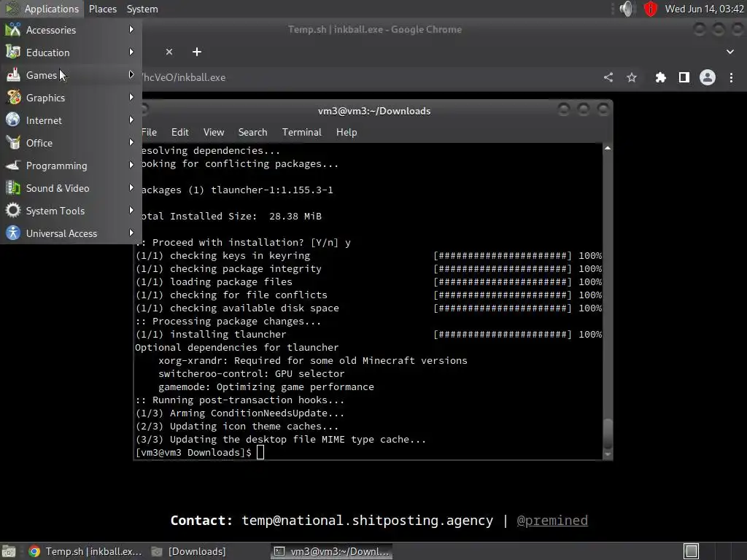747x560 pixels.
Task: Select the Internet menu entry
Action: (x=71, y=120)
